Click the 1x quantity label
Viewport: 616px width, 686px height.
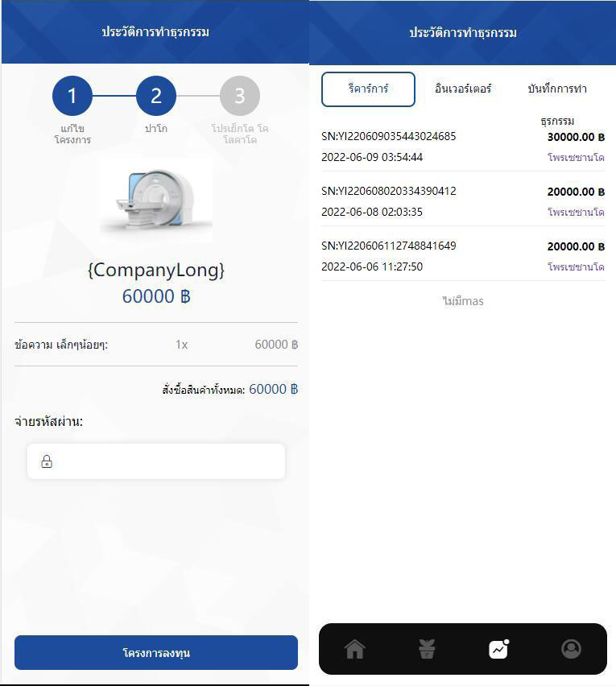coord(181,345)
